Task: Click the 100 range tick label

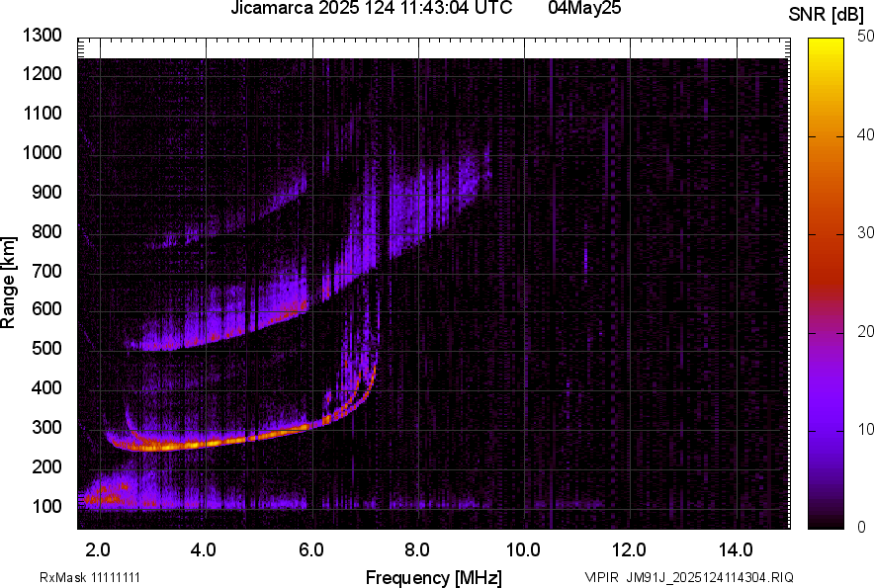Action: click(46, 506)
